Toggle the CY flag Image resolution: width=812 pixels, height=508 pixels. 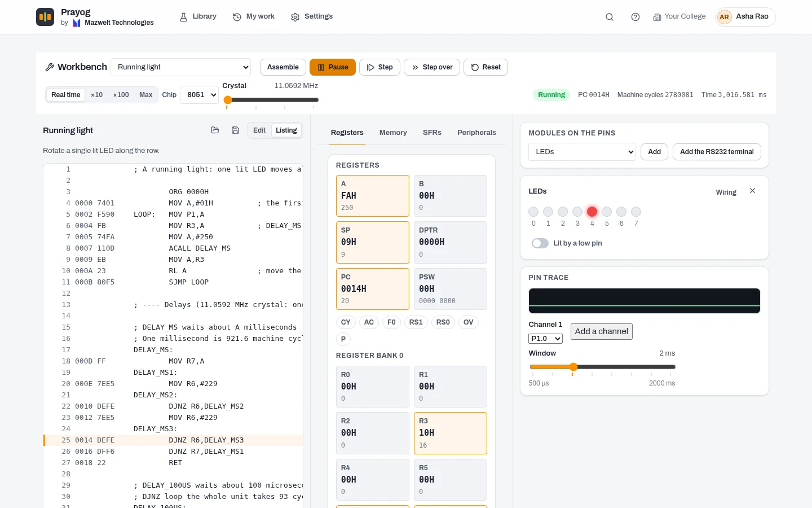[346, 322]
